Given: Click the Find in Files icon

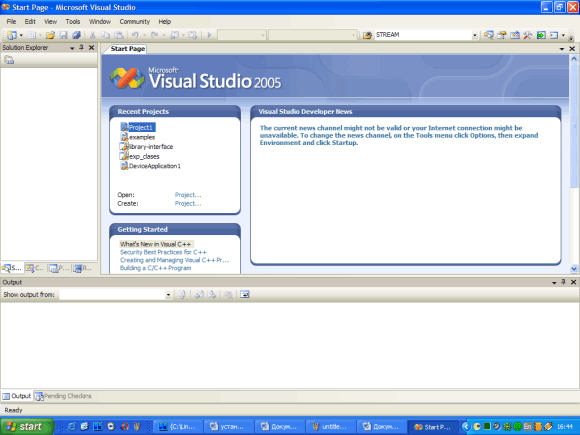Looking at the screenshot, I should coord(367,35).
